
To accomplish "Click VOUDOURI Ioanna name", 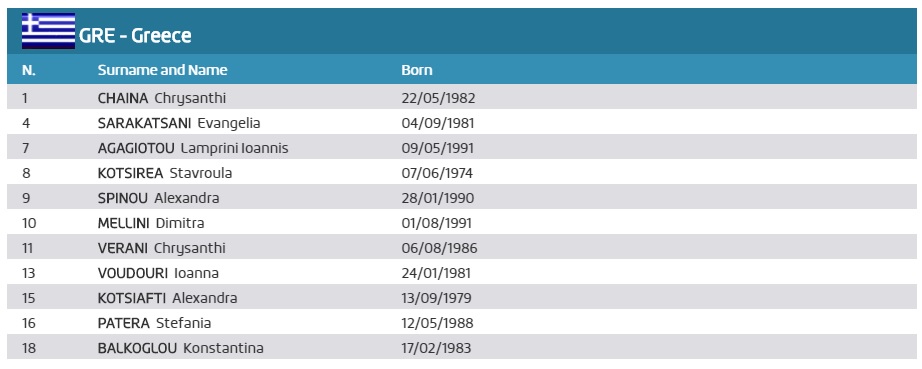I will [158, 273].
